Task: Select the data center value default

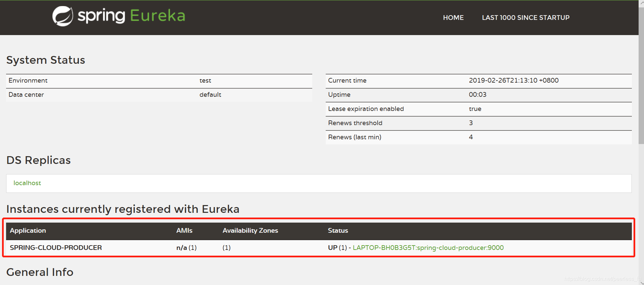Action: click(210, 94)
